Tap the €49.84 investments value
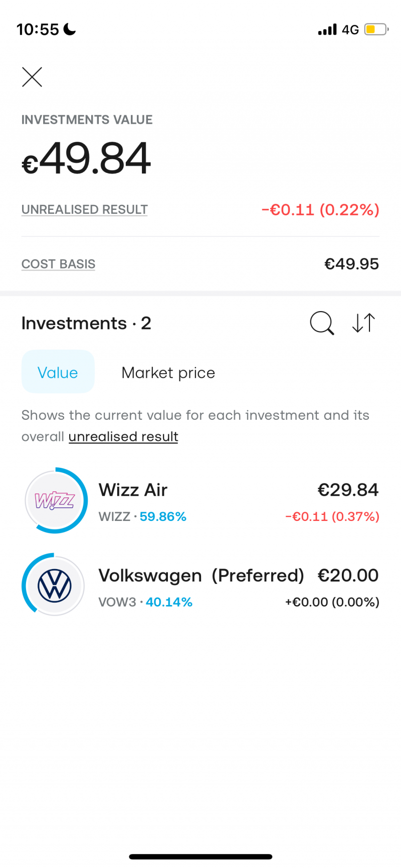Screen dimensions: 401x868 coord(86,158)
